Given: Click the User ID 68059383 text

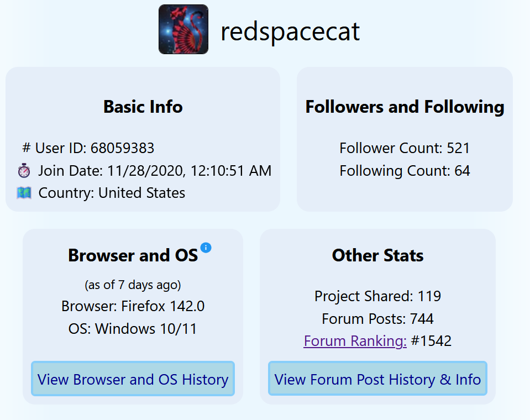Looking at the screenshot, I should (95, 148).
